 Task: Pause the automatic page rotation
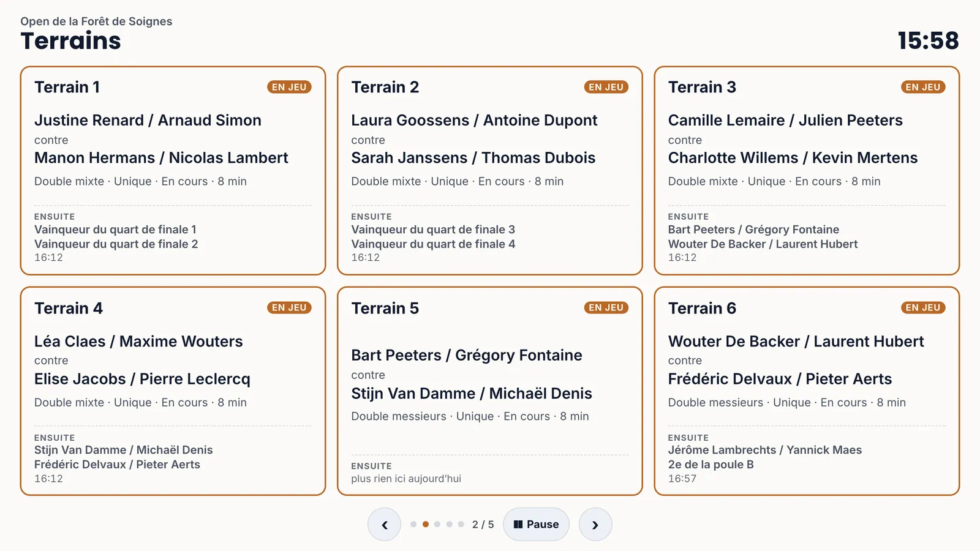coord(536,524)
